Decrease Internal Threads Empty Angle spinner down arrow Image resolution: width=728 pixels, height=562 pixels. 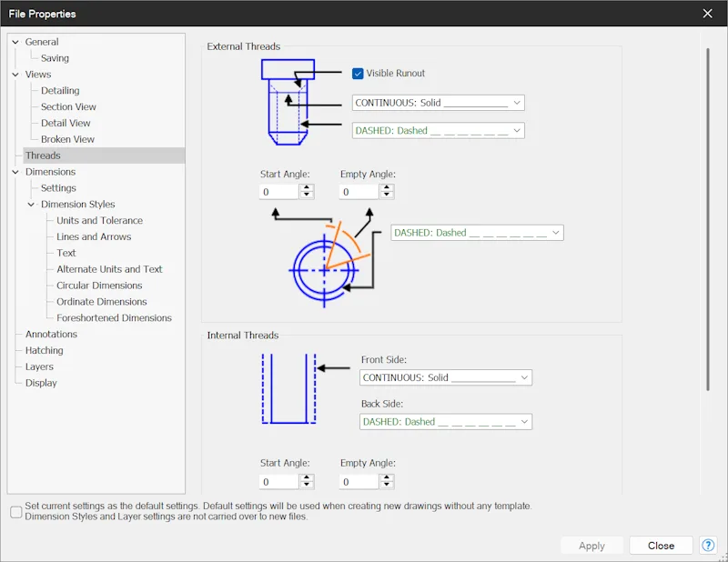pos(387,485)
